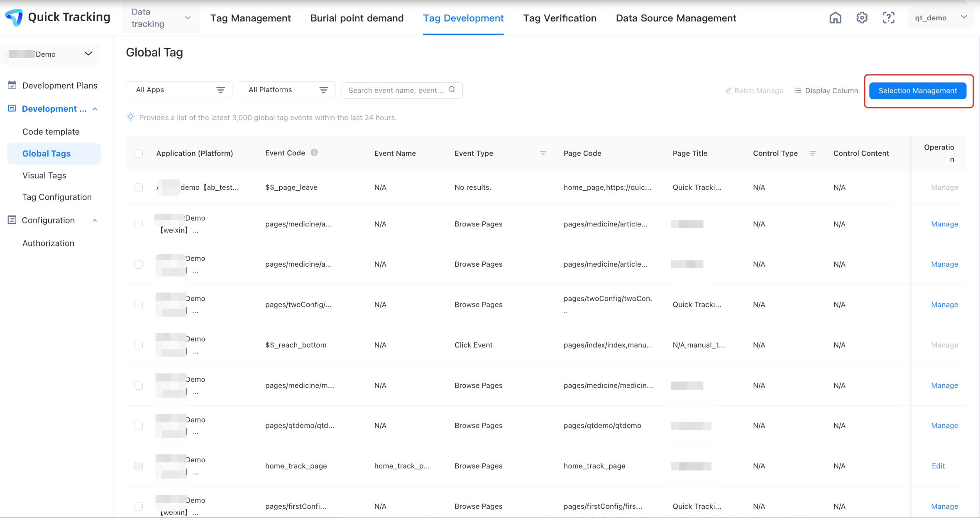Click Event Type column filter icon
This screenshot has width=980, height=518.
click(543, 153)
